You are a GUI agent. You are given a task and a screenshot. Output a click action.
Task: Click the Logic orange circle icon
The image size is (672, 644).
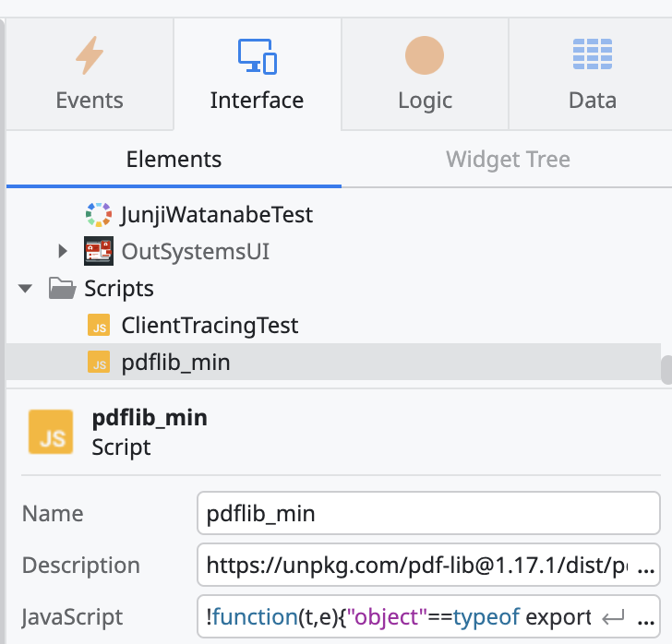[425, 55]
